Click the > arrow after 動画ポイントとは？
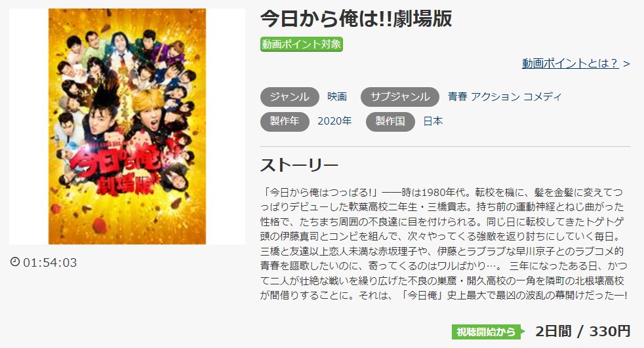644x348 pixels. pos(626,64)
